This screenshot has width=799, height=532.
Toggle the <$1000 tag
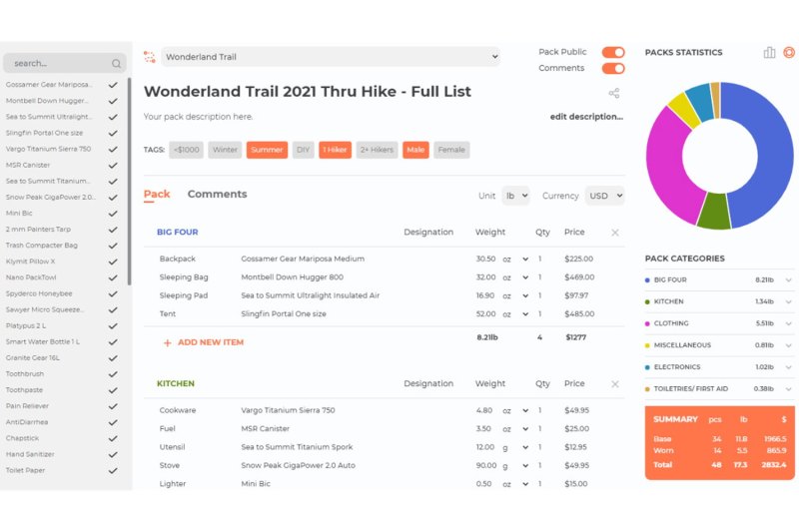186,150
